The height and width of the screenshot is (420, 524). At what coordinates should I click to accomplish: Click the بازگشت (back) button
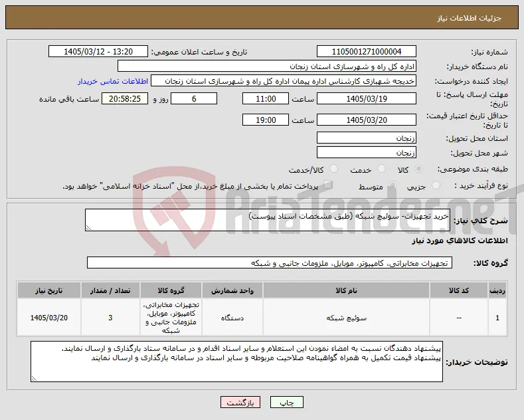[x=240, y=402]
